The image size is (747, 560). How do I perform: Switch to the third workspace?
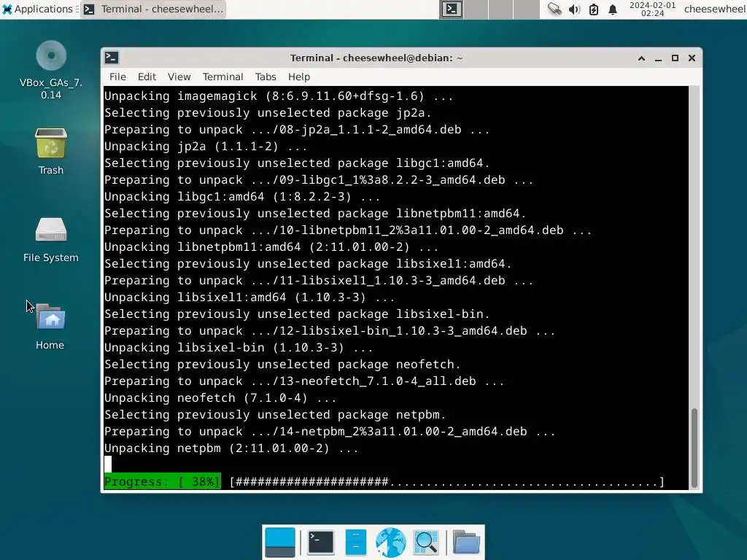(500, 9)
